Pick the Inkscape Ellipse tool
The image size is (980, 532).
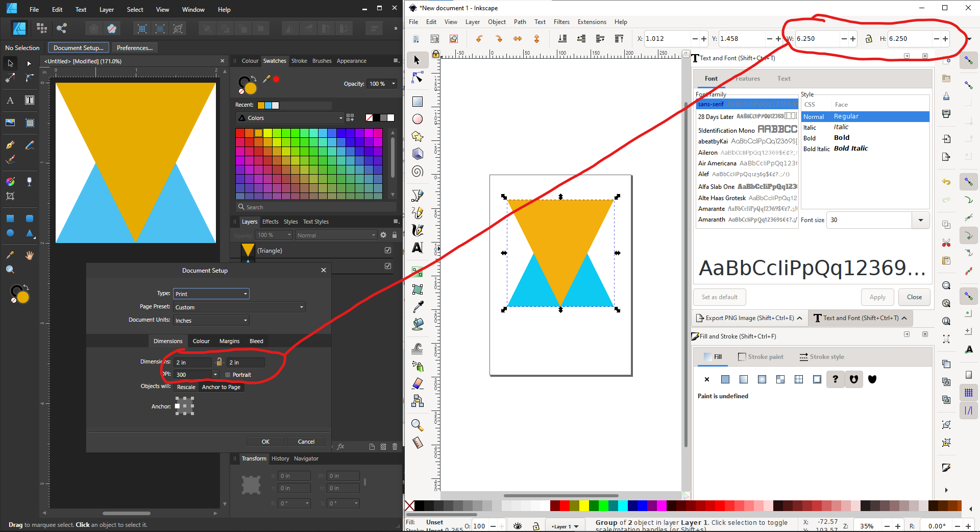418,119
